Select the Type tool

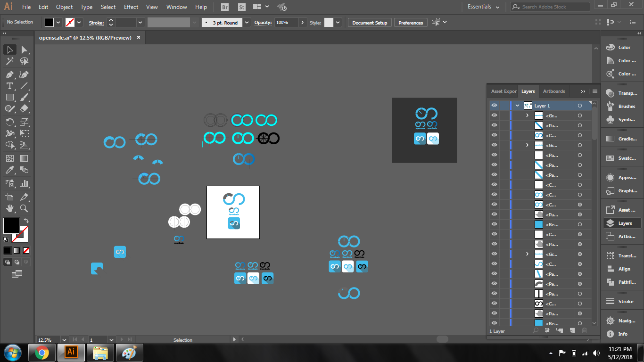(9, 86)
